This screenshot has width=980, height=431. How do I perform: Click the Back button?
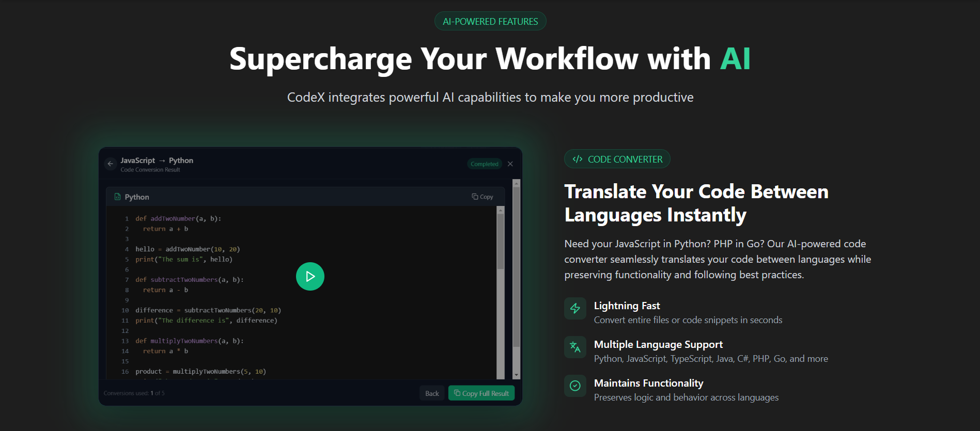pyautogui.click(x=432, y=393)
